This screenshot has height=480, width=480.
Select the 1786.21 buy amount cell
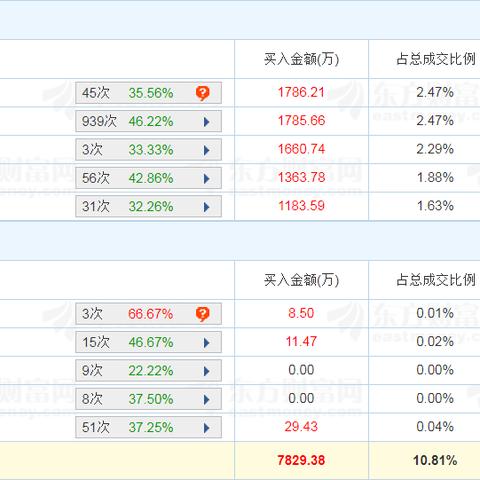tap(301, 92)
